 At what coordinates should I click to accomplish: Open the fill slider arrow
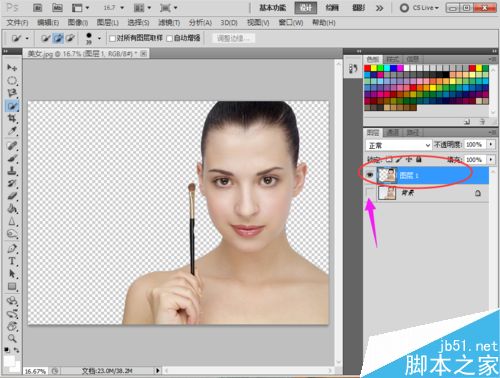491,160
